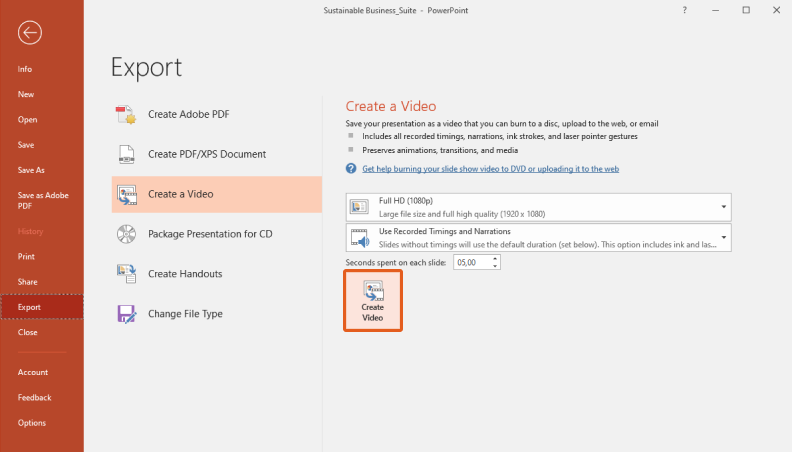Viewport: 792px width, 452px height.
Task: Open the Share page
Action: coord(42,282)
